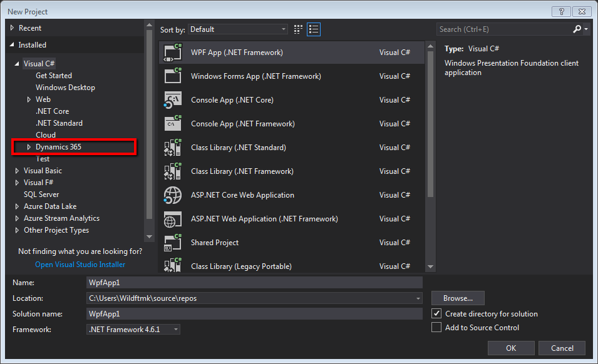Image resolution: width=598 pixels, height=364 pixels.
Task: Click the WPF App template icon
Action: (x=173, y=53)
